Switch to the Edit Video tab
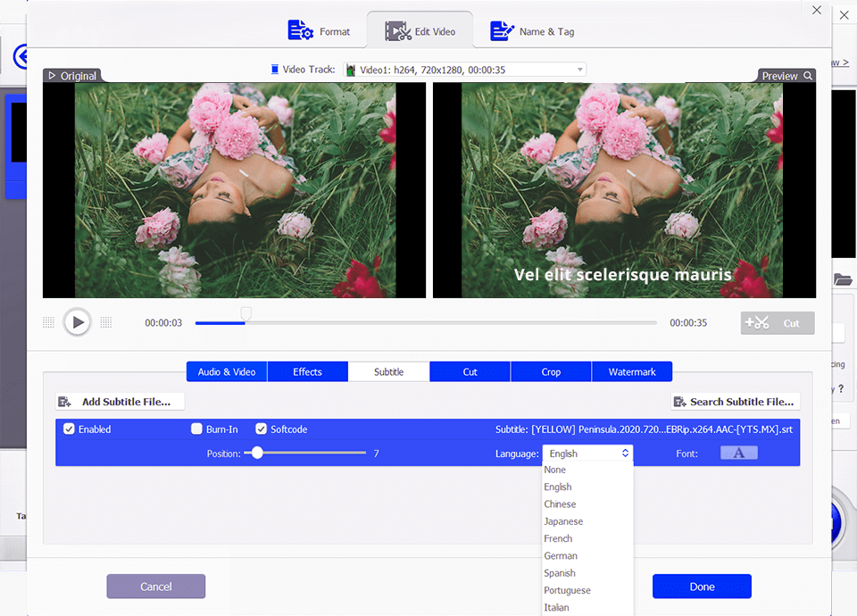The width and height of the screenshot is (857, 616). click(x=420, y=31)
